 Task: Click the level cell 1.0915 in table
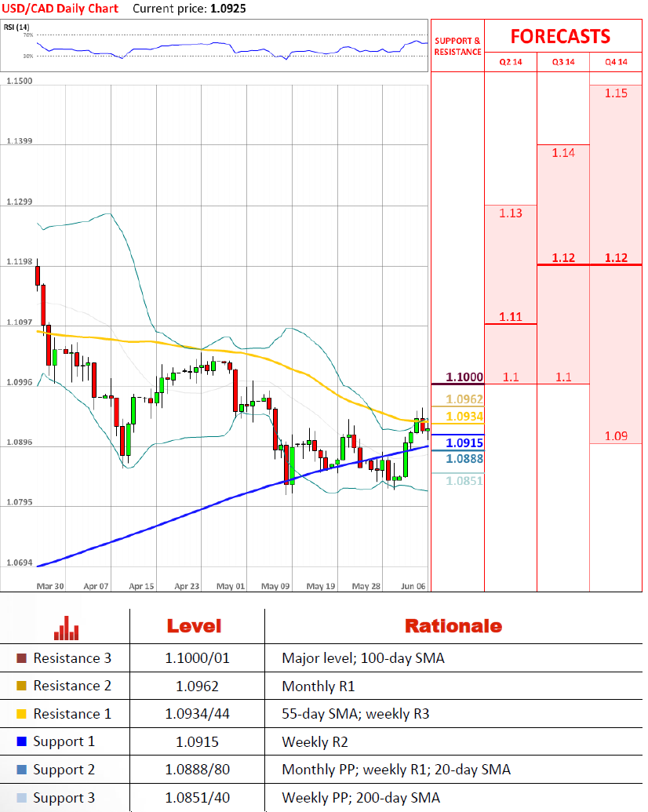198,742
